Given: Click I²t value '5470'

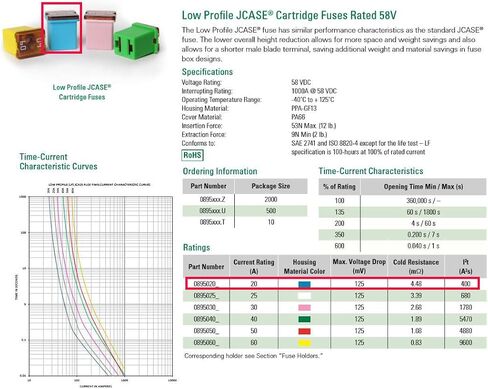Looking at the screenshot, I should pyautogui.click(x=466, y=319).
